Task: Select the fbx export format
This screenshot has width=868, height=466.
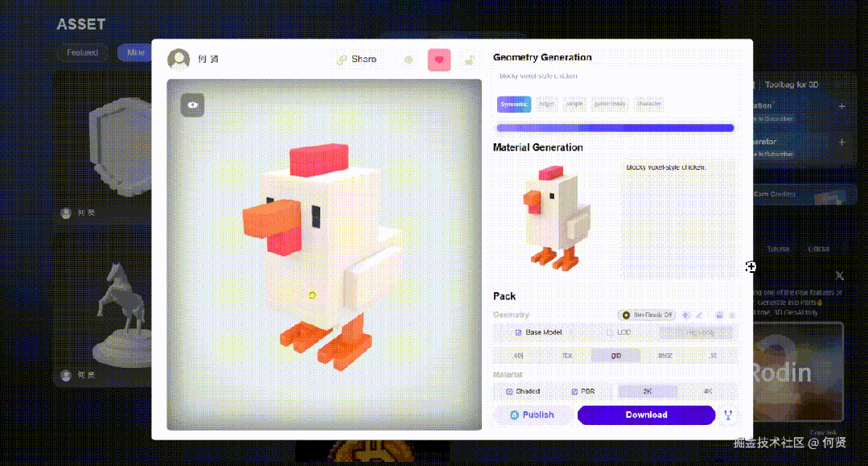Action: click(x=567, y=356)
